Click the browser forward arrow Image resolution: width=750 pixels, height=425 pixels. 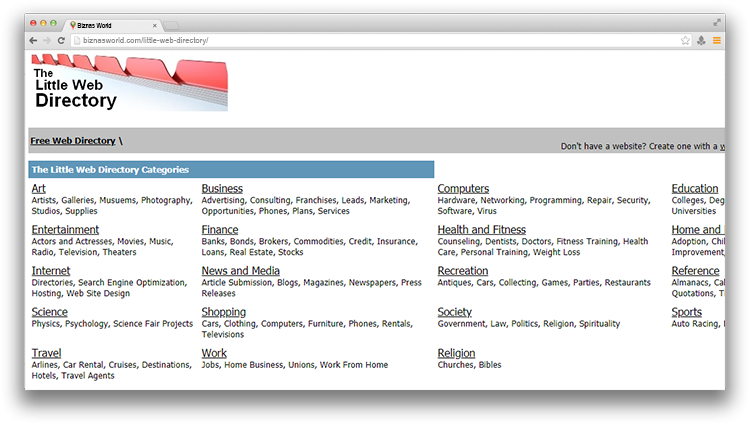pos(47,40)
